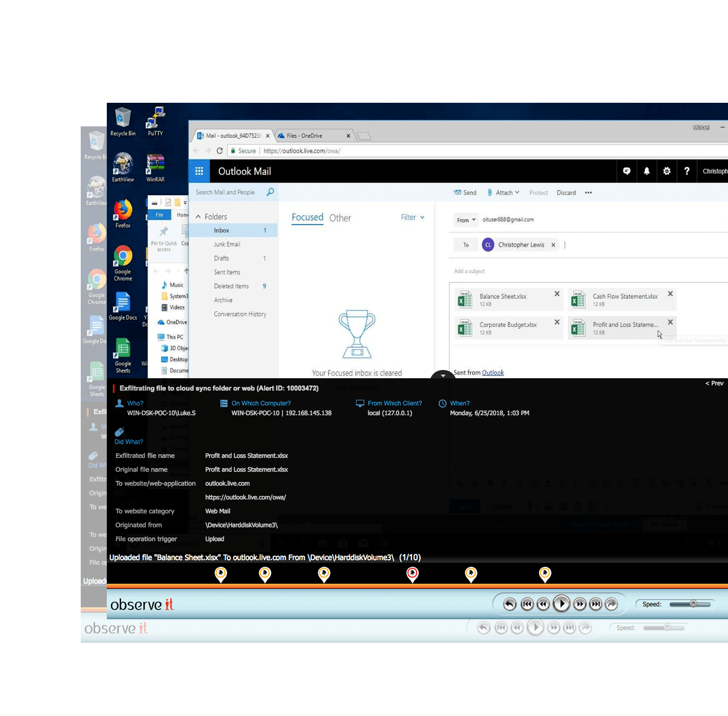Click Send to send the email
The width and height of the screenshot is (728, 716).
[x=465, y=193]
